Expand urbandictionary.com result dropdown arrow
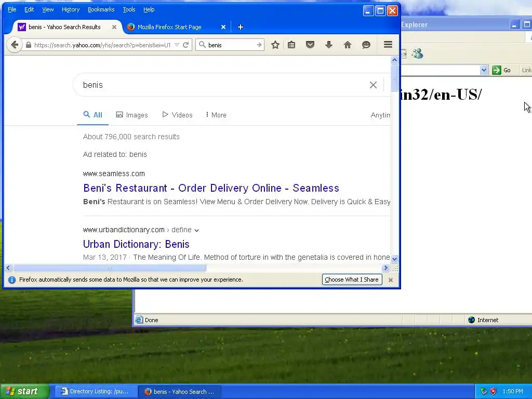Viewport: 532px width, 399px height. (x=196, y=230)
